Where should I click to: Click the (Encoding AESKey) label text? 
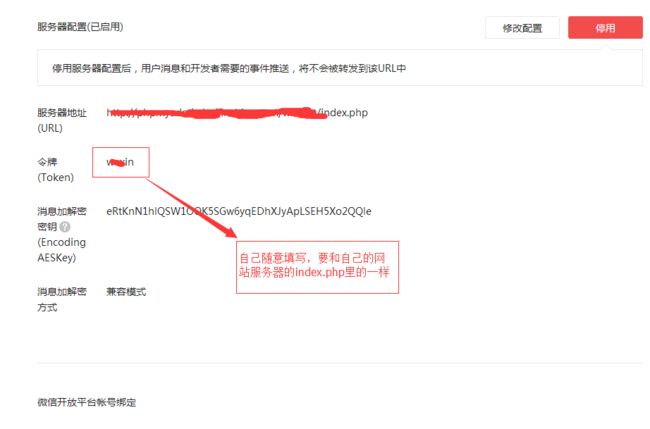61,250
